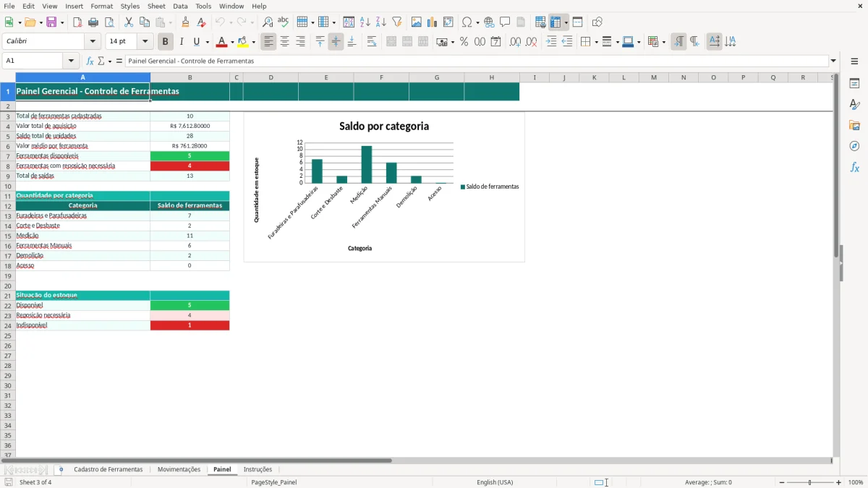The height and width of the screenshot is (488, 868).
Task: Click the Copy icon in toolbar
Action: click(145, 22)
